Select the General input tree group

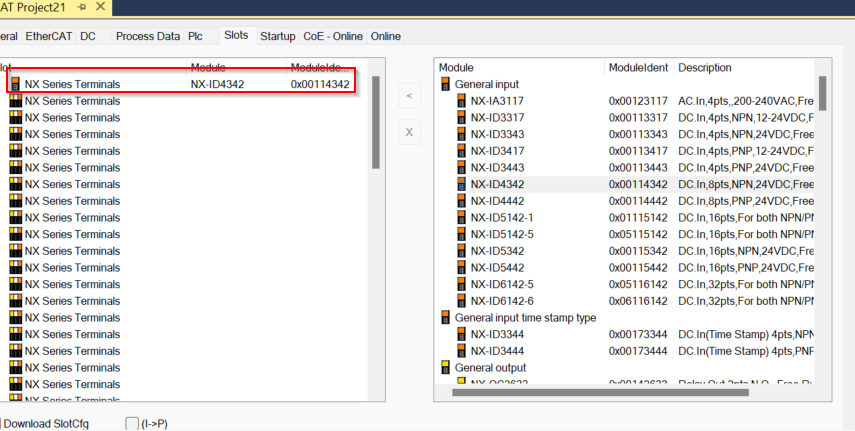tap(487, 84)
